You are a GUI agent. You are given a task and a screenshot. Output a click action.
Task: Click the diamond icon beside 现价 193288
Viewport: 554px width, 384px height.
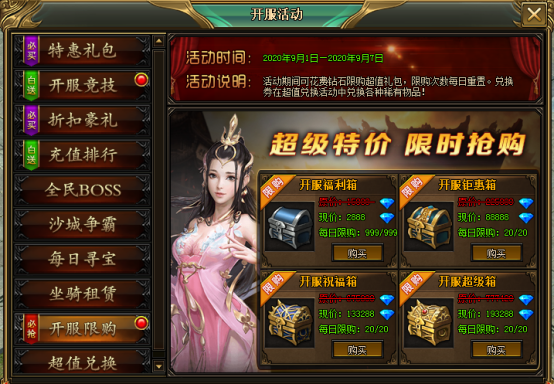pos(526,314)
